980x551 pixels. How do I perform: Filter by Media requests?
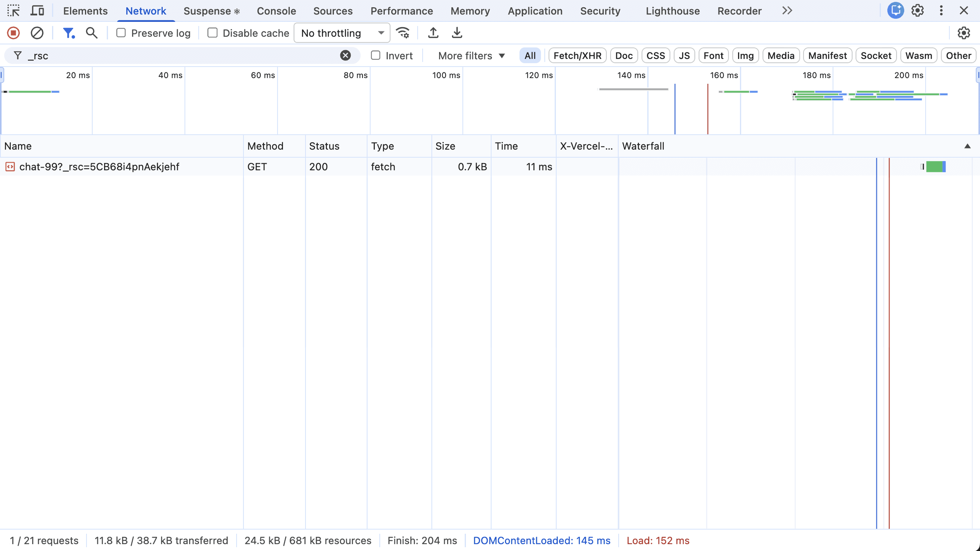point(781,55)
